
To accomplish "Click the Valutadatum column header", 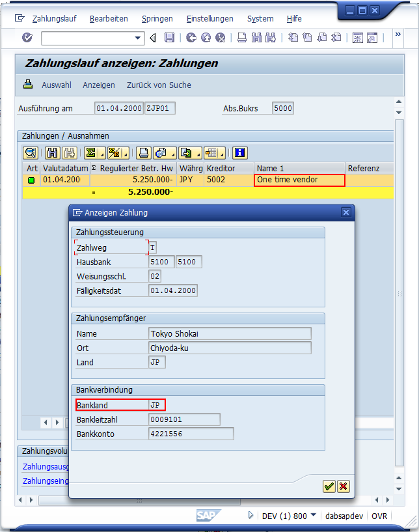I will pyautogui.click(x=65, y=168).
